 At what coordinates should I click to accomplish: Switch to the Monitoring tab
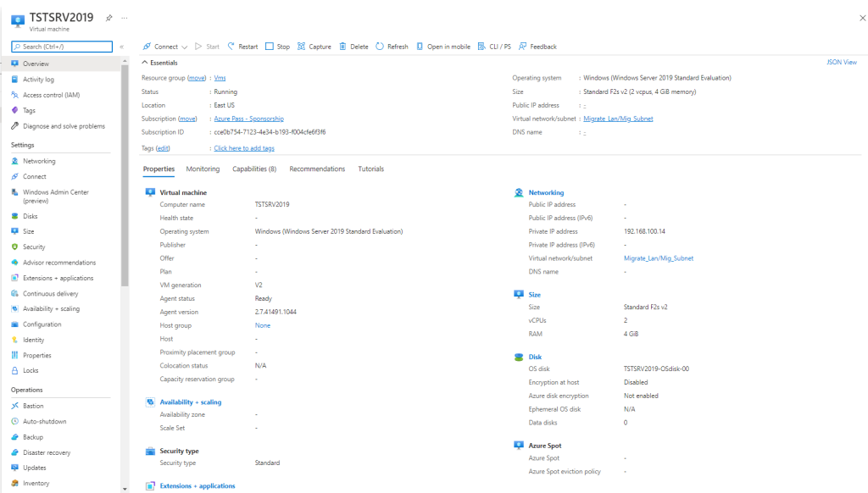pos(203,169)
